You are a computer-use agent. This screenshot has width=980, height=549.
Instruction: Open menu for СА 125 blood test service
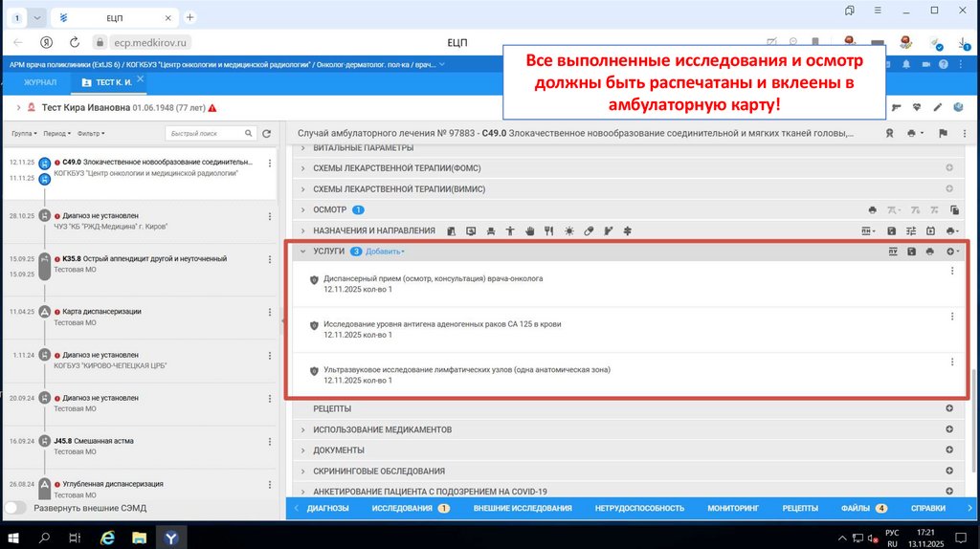[952, 317]
